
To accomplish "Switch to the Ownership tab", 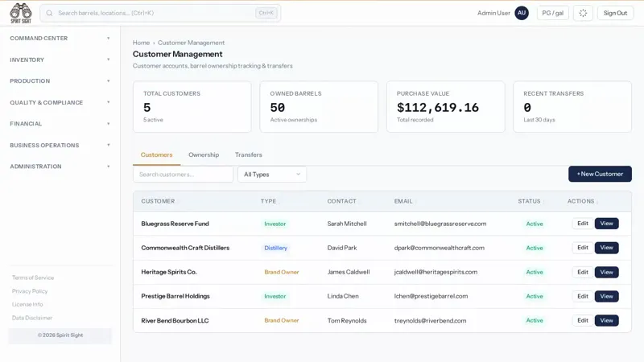I will [204, 154].
